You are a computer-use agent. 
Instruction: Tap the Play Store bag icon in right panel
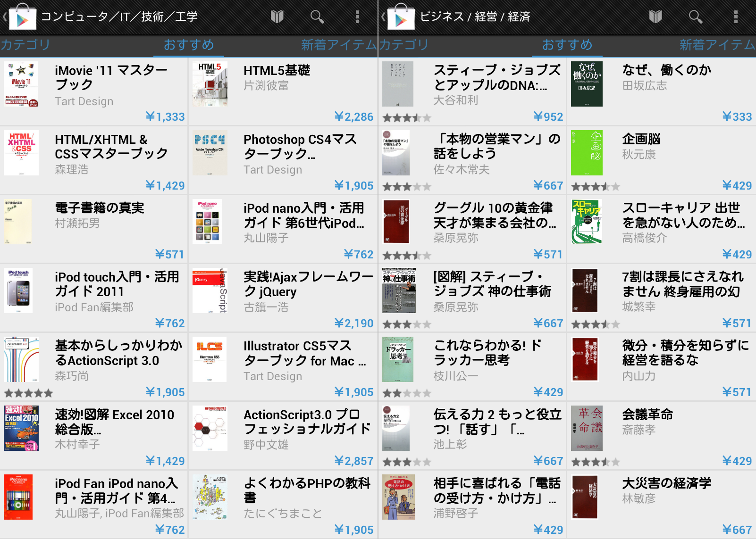pyautogui.click(x=401, y=17)
